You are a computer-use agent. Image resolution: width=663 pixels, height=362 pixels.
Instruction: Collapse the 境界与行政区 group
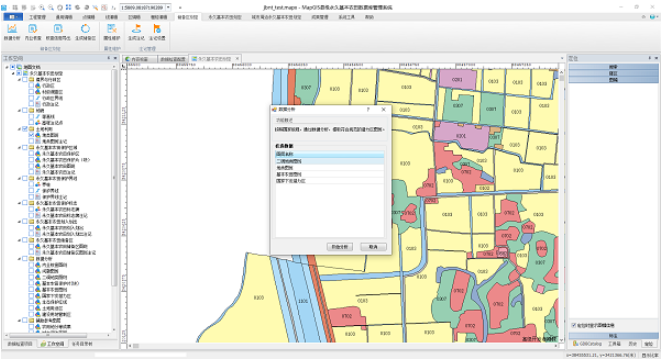tap(19, 80)
